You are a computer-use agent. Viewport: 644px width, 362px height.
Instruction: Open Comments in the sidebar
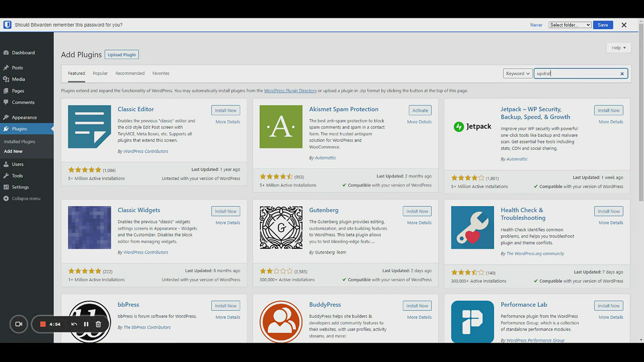point(23,102)
